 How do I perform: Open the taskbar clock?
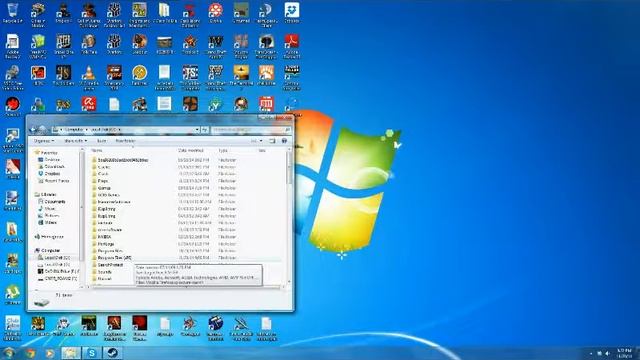tap(624, 353)
